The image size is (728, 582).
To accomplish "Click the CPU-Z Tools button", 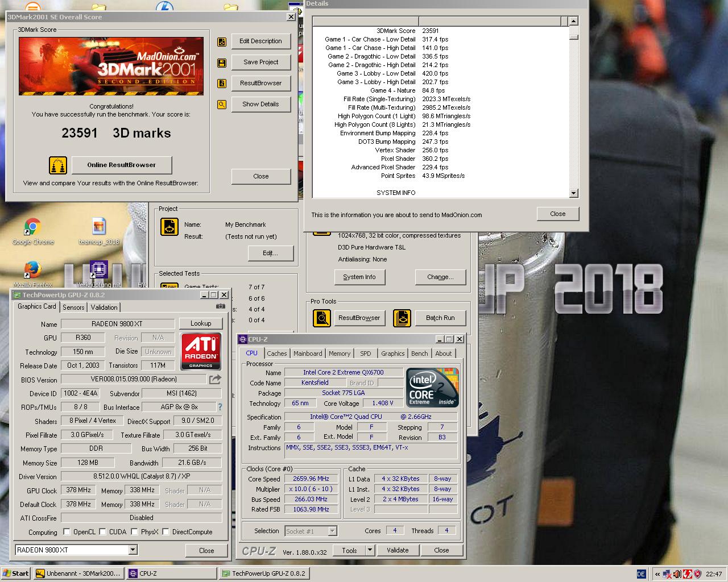I will click(349, 550).
